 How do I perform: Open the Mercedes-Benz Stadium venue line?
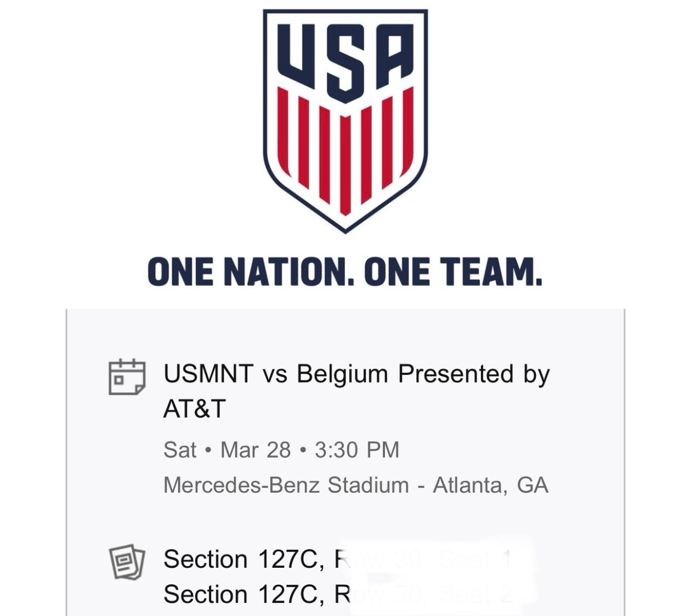click(x=286, y=485)
